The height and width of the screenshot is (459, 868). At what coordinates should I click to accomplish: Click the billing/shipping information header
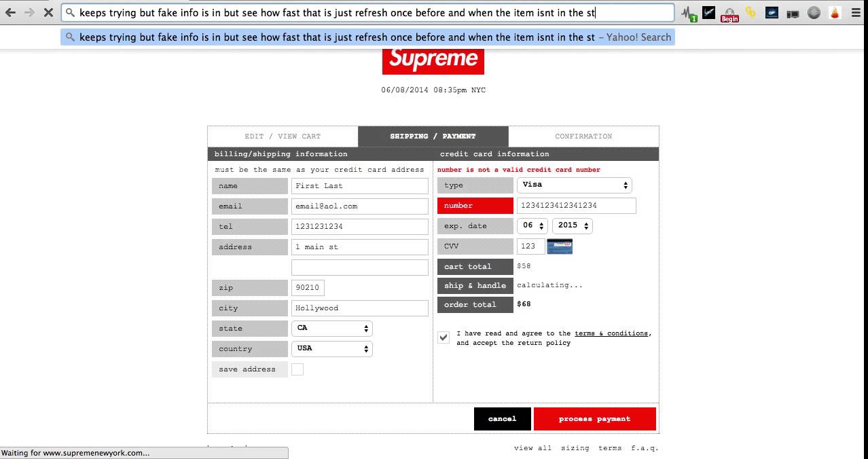coord(281,154)
